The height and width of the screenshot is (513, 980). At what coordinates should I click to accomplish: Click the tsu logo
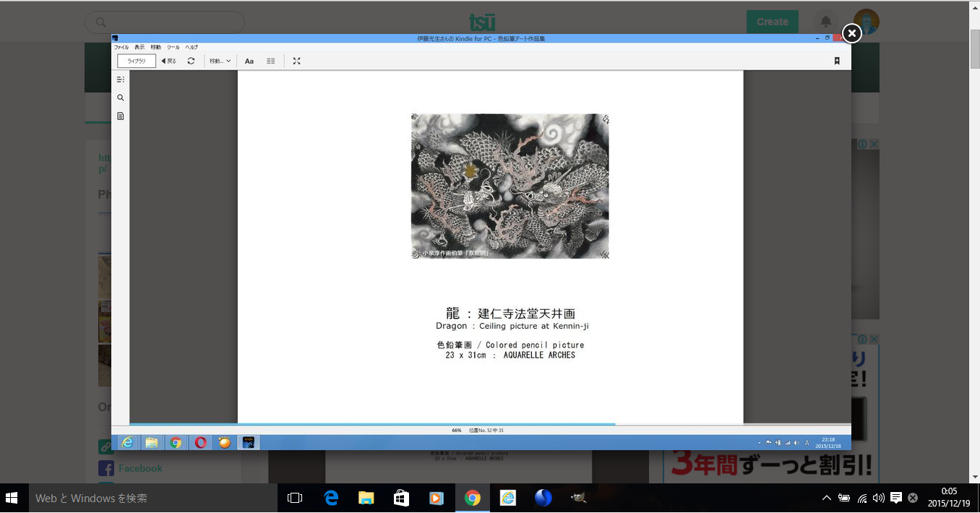pyautogui.click(x=481, y=22)
